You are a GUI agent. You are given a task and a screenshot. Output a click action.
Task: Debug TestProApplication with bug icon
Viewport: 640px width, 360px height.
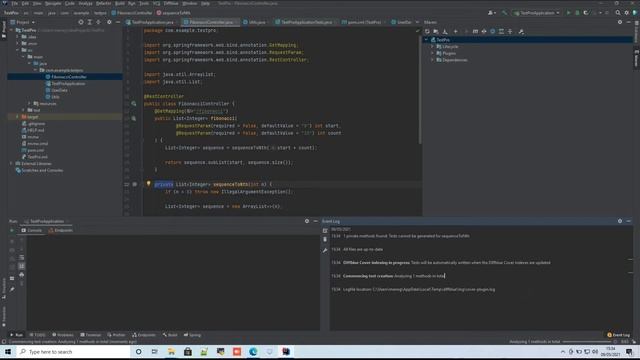(x=577, y=13)
